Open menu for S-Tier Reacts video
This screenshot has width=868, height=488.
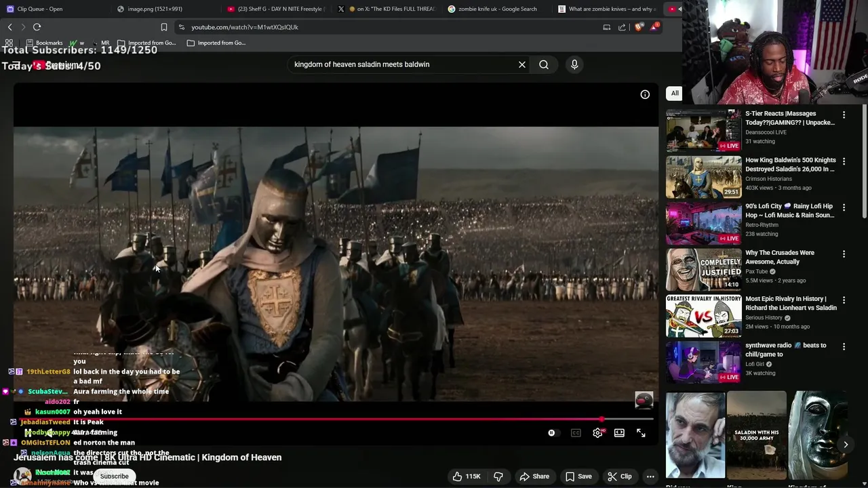844,115
